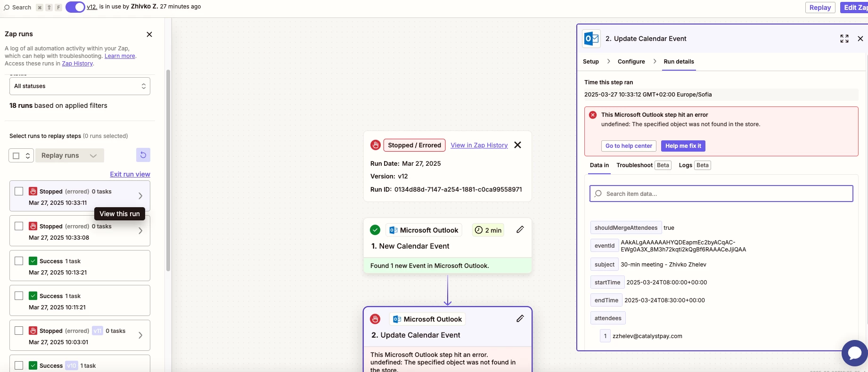The height and width of the screenshot is (372, 868).
Task: Open the v12 version link
Action: click(92, 7)
